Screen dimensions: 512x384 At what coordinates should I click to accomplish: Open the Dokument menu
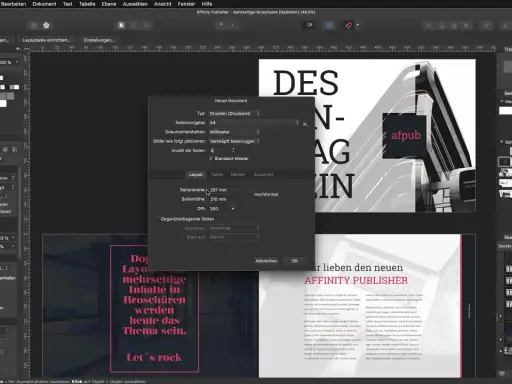[x=44, y=4]
